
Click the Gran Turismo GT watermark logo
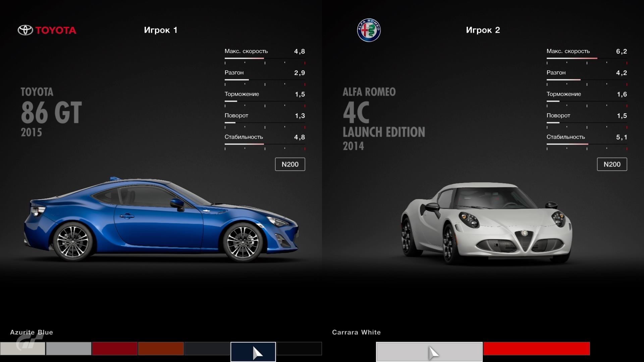(x=30, y=342)
